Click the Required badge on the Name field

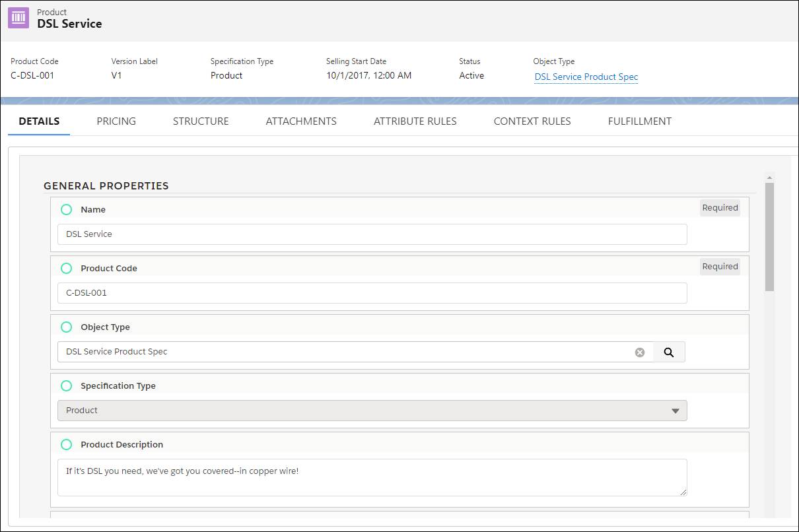pyautogui.click(x=720, y=208)
